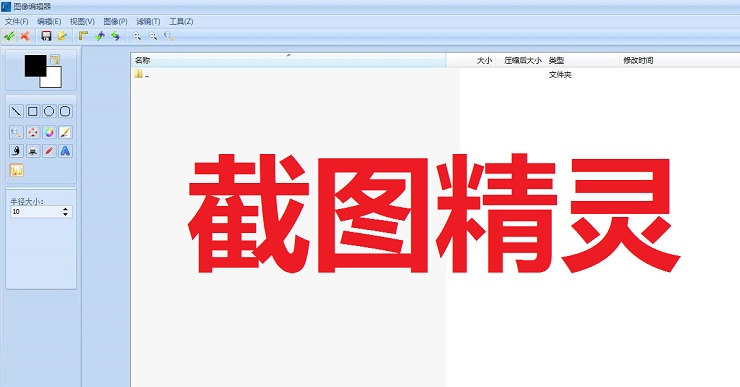This screenshot has width=740, height=387.
Task: Click the blue-green rotate left icon
Action: pos(100,36)
